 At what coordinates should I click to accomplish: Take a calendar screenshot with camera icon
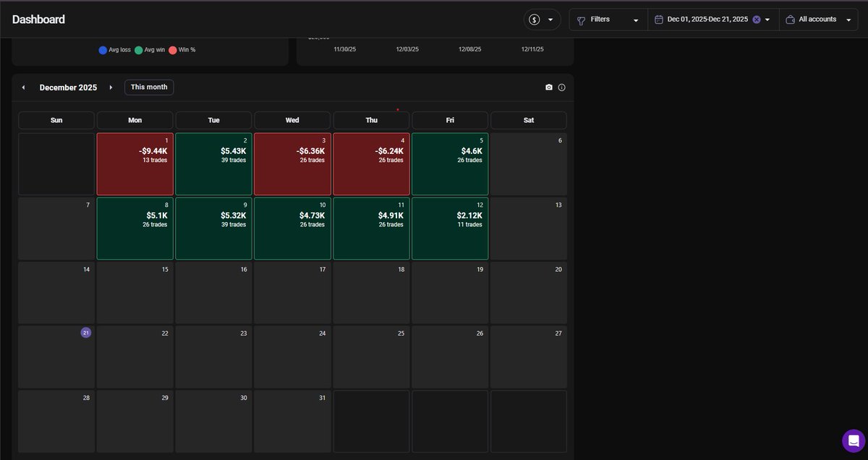pyautogui.click(x=549, y=88)
